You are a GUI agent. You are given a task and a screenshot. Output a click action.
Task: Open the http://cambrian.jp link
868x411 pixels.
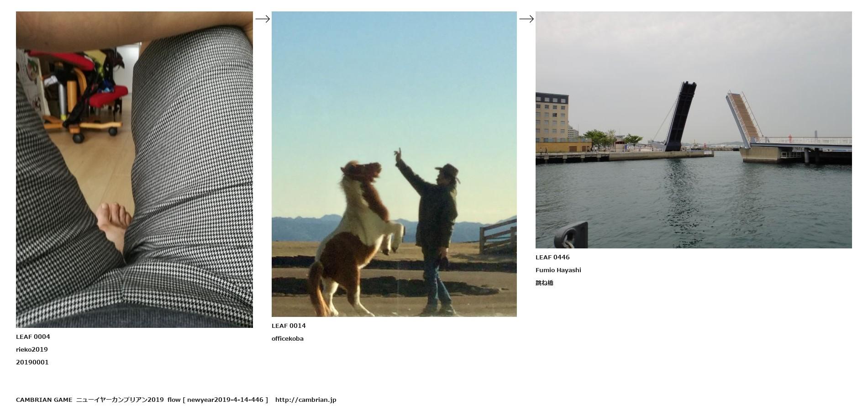(305, 400)
